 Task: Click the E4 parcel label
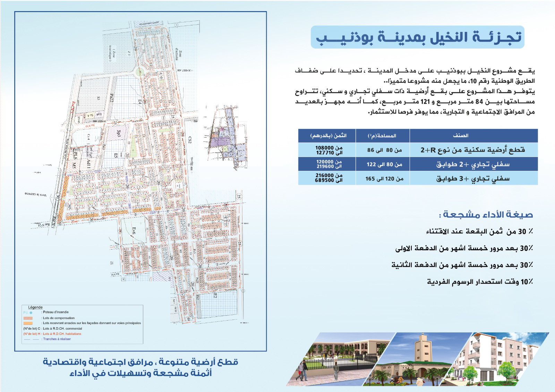140,102
